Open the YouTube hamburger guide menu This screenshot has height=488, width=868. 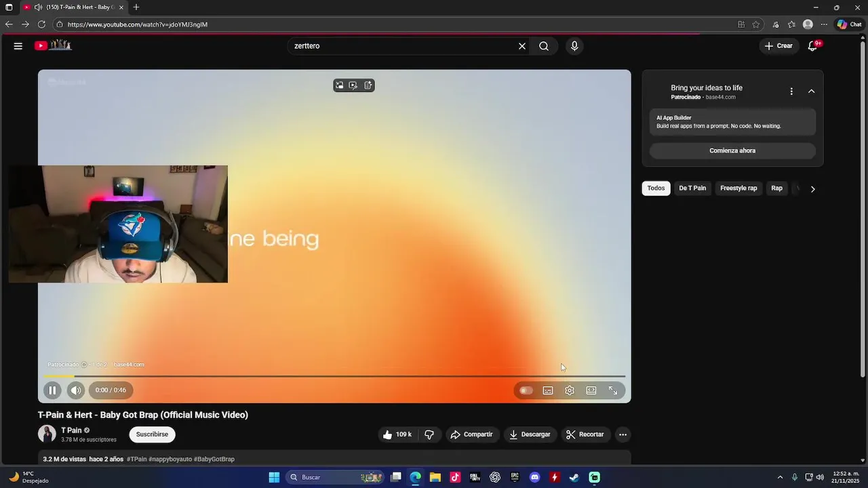coord(18,46)
